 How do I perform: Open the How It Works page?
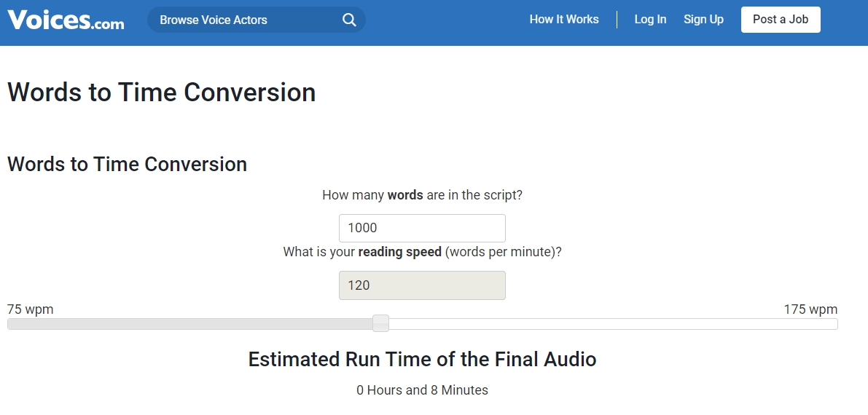[x=564, y=20]
